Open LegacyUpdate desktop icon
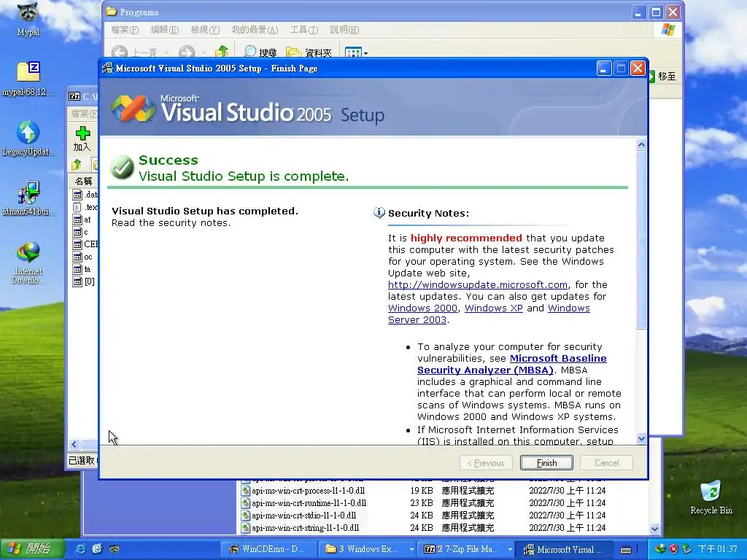Image resolution: width=747 pixels, height=560 pixels. (x=28, y=139)
